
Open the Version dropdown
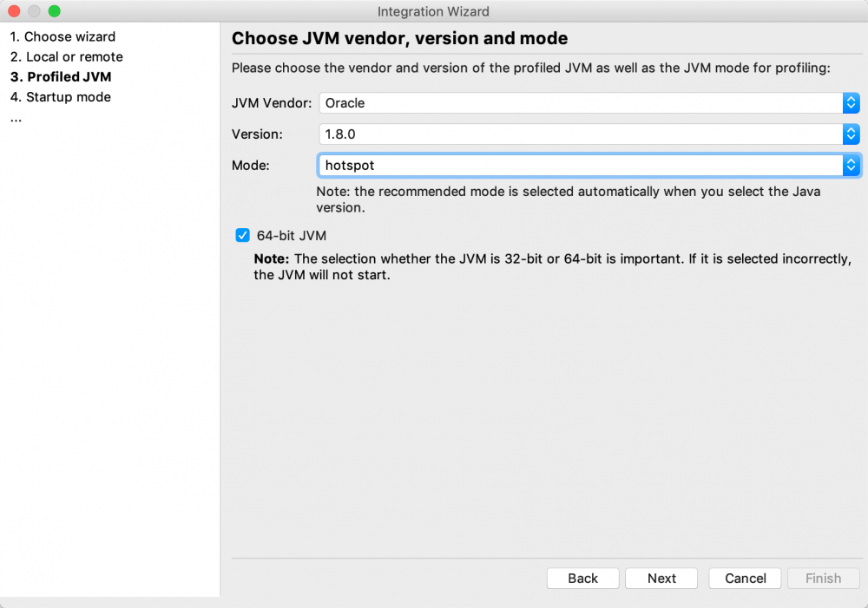click(582, 134)
